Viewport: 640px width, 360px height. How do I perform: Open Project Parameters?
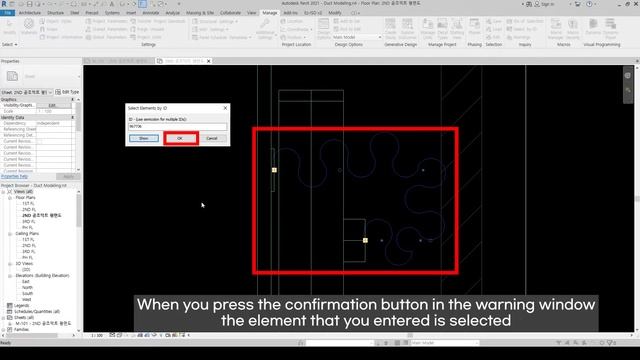(107, 21)
